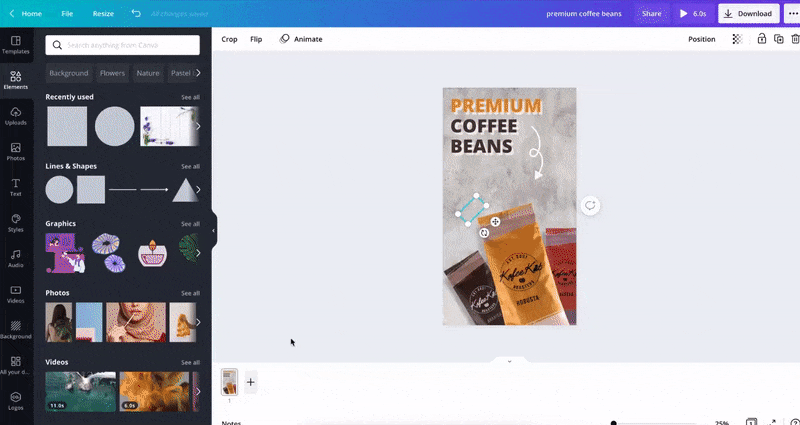The width and height of the screenshot is (800, 425).
Task: Click the Download button
Action: click(748, 14)
